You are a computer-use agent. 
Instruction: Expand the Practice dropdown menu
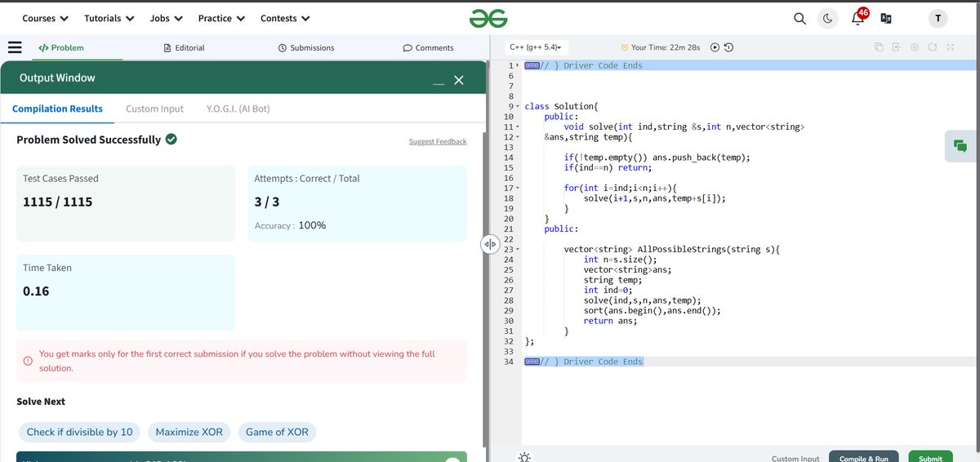click(x=221, y=18)
